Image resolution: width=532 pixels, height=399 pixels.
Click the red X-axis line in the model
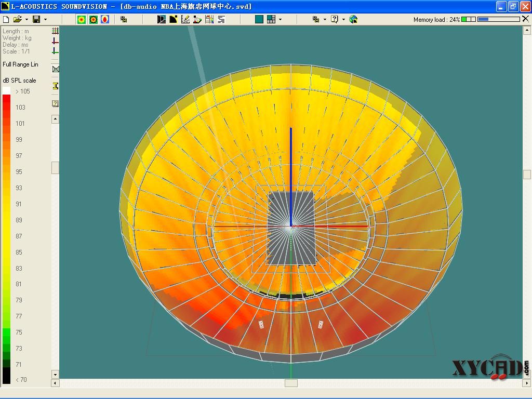click(x=329, y=226)
